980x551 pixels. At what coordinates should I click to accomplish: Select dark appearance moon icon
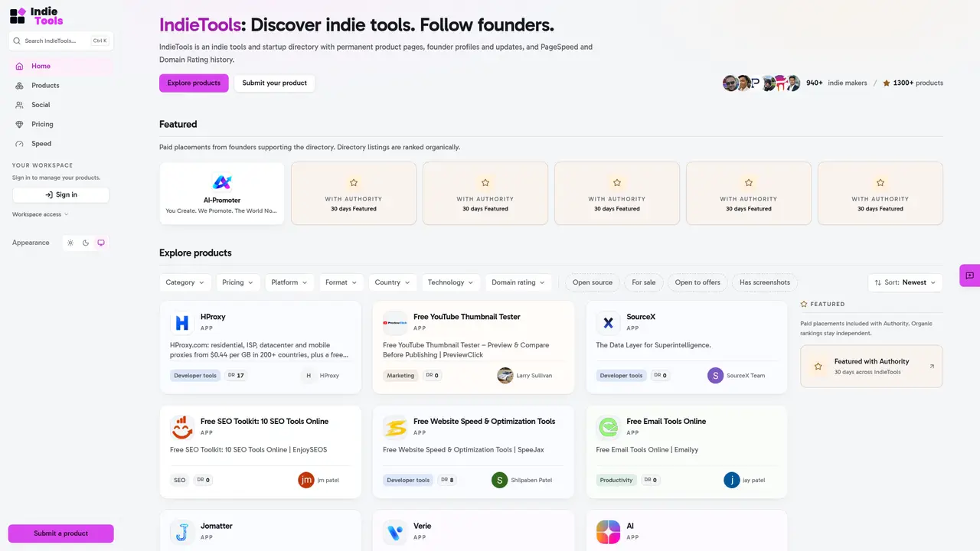(86, 243)
